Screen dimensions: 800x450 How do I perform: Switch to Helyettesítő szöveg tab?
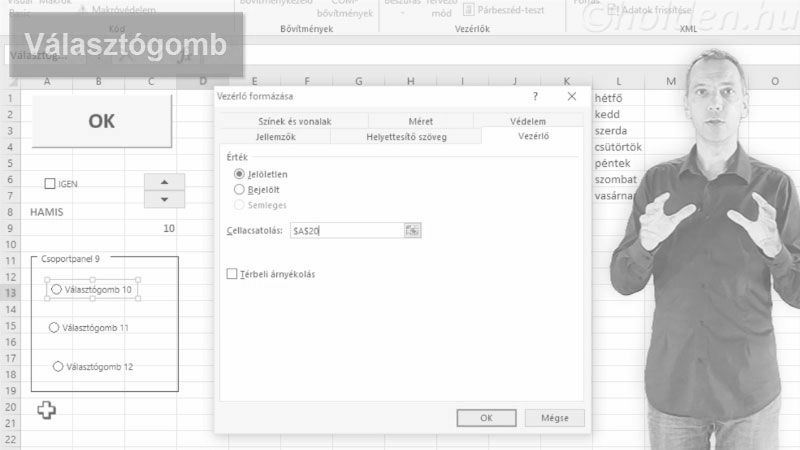pos(406,137)
